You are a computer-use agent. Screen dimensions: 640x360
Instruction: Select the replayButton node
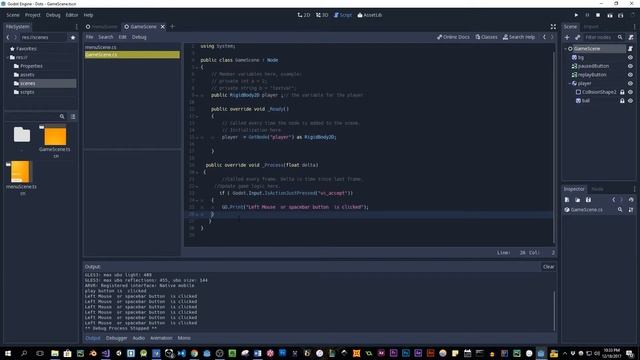[592, 75]
